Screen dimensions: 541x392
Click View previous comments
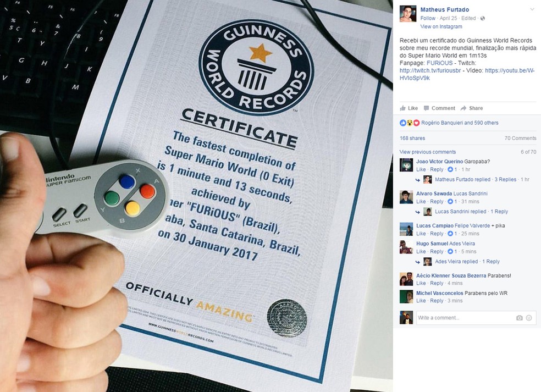(428, 152)
